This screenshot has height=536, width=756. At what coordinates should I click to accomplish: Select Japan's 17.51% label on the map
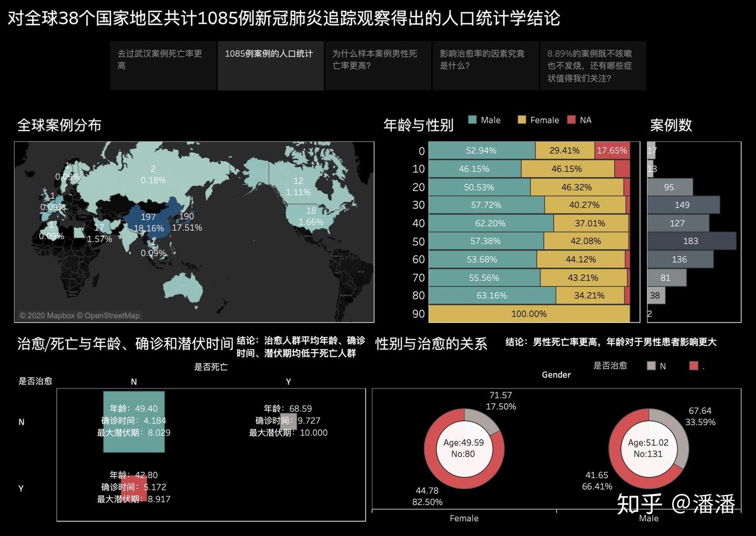click(187, 228)
